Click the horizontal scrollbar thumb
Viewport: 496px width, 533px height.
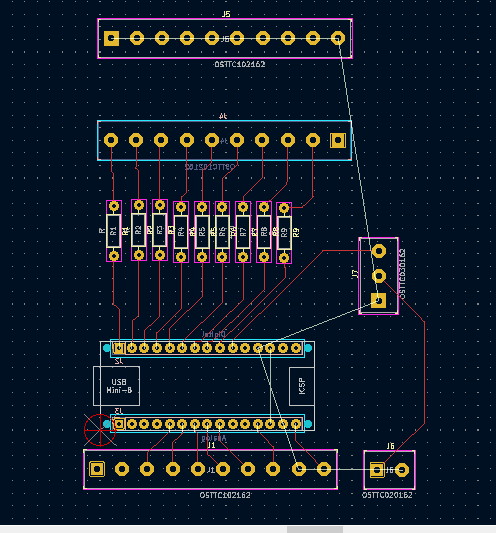tap(315, 530)
